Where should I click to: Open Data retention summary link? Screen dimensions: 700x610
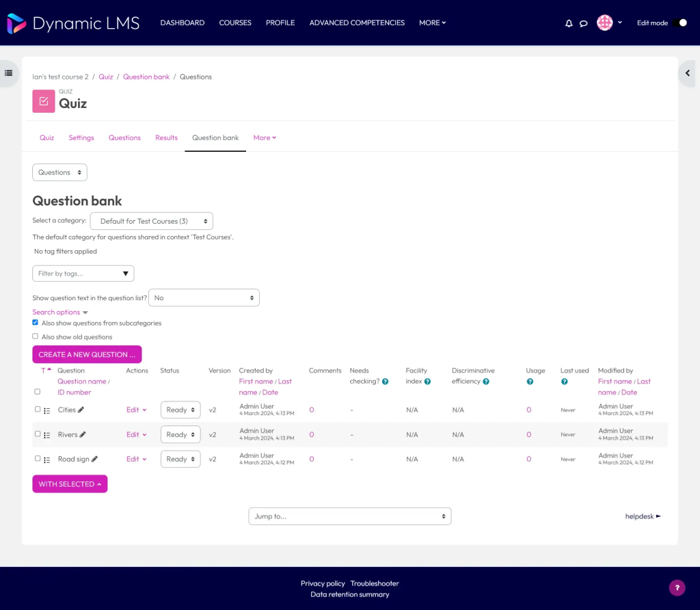[x=350, y=594]
